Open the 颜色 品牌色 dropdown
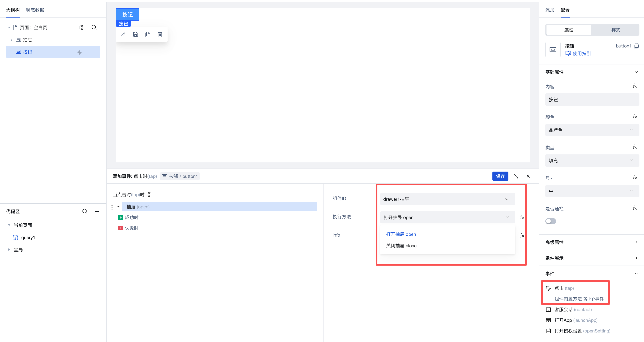 pyautogui.click(x=592, y=130)
